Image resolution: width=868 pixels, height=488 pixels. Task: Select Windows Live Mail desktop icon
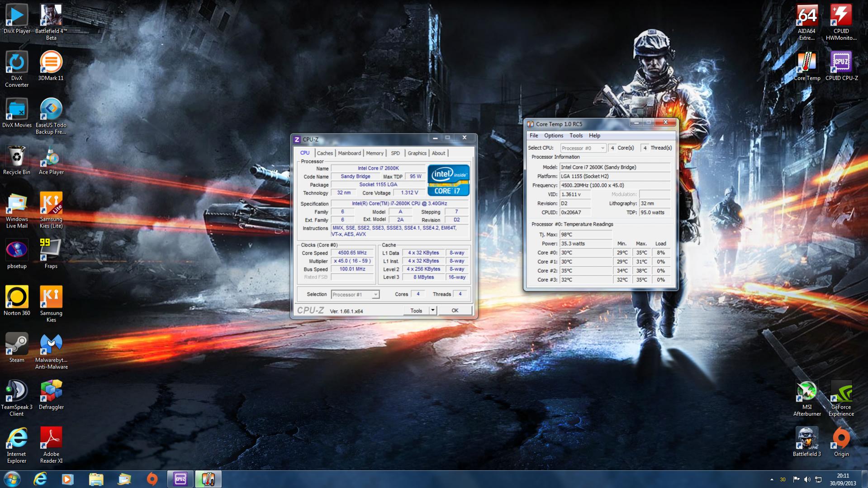[17, 210]
